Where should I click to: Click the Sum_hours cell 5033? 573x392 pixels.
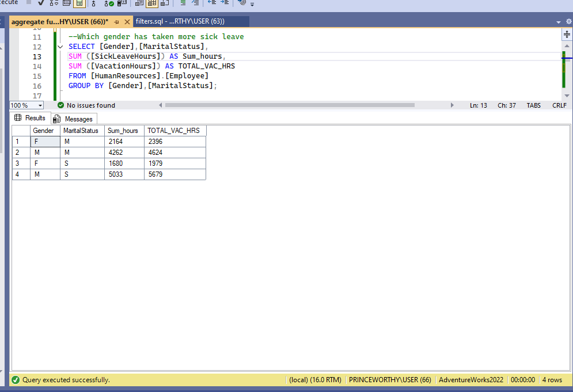(124, 174)
